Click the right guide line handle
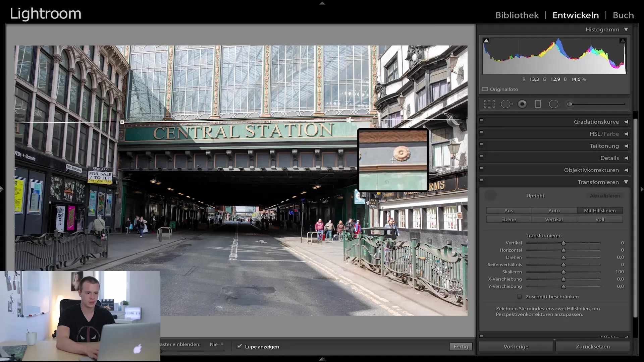This screenshot has width=644, height=362. click(x=350, y=120)
